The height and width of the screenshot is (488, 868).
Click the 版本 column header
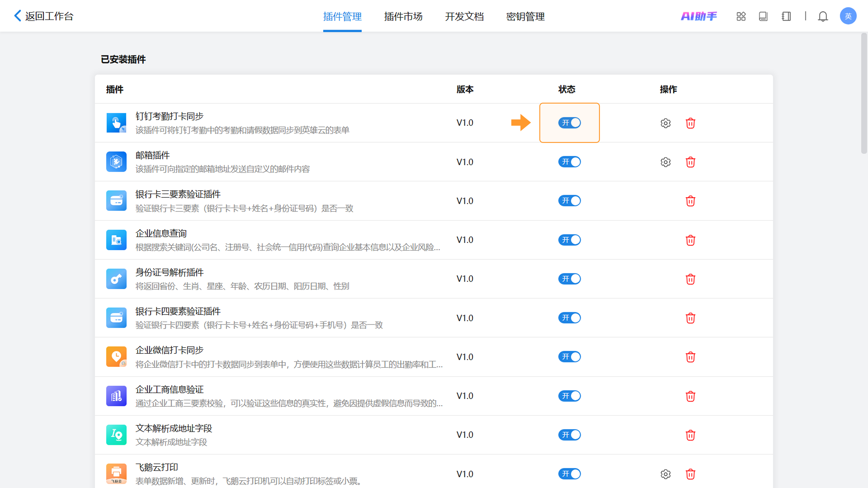click(x=465, y=89)
